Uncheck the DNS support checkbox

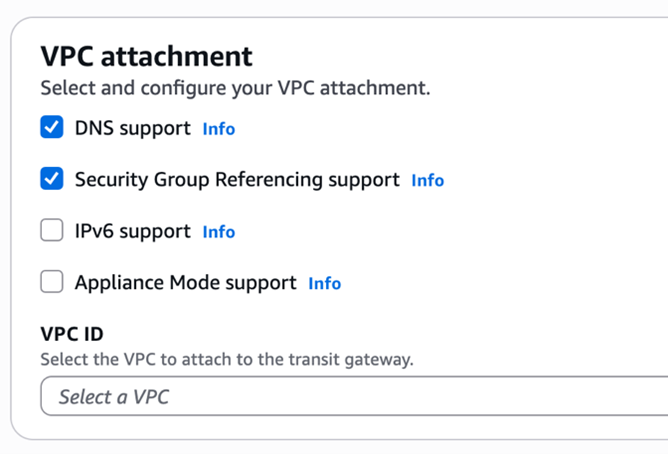point(52,128)
